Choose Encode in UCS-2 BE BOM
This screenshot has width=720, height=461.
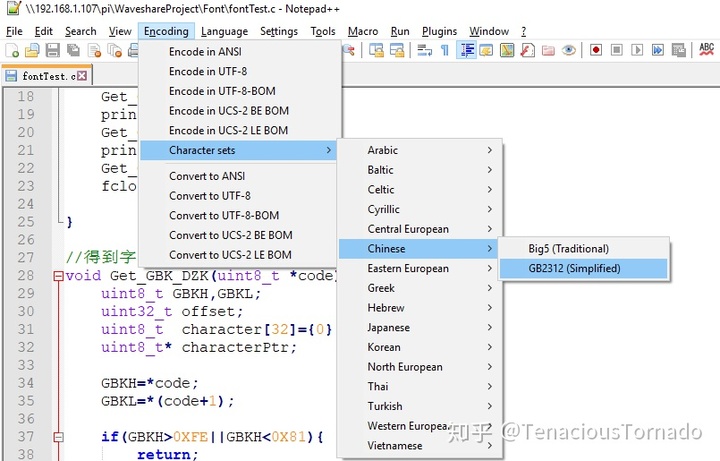[x=240, y=111]
